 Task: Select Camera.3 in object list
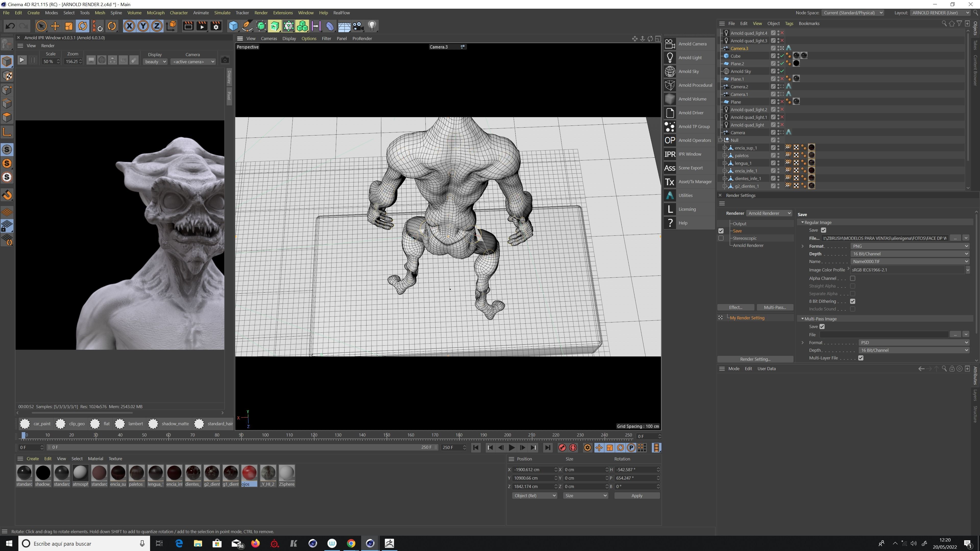[x=739, y=48]
